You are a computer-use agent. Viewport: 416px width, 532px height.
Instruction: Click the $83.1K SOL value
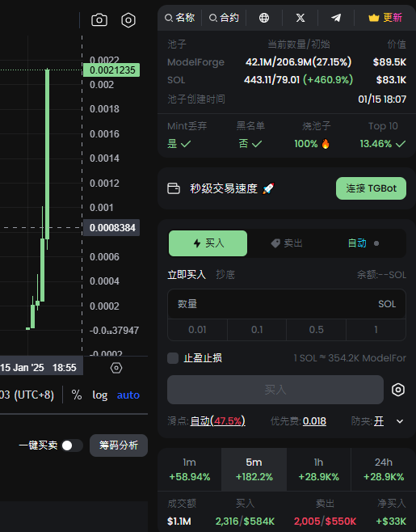click(x=391, y=80)
